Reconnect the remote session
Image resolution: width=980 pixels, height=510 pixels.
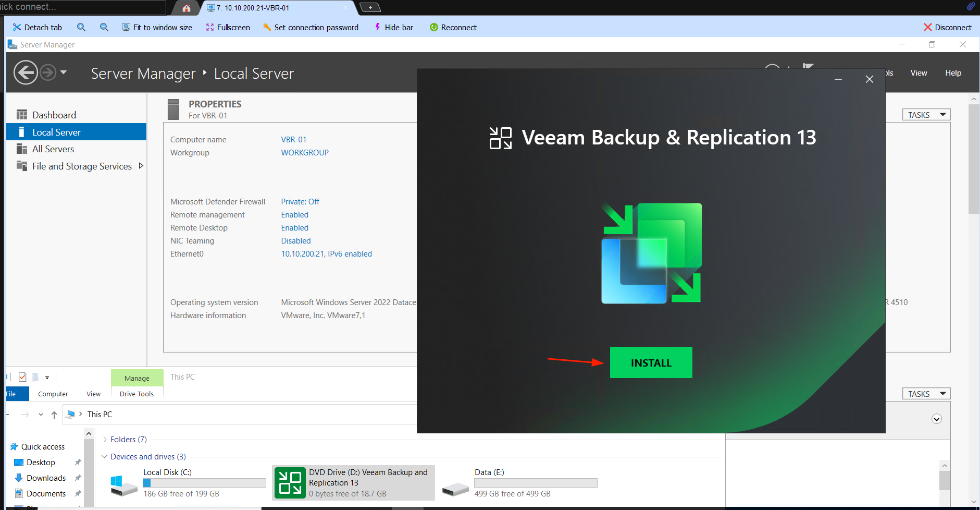453,27
